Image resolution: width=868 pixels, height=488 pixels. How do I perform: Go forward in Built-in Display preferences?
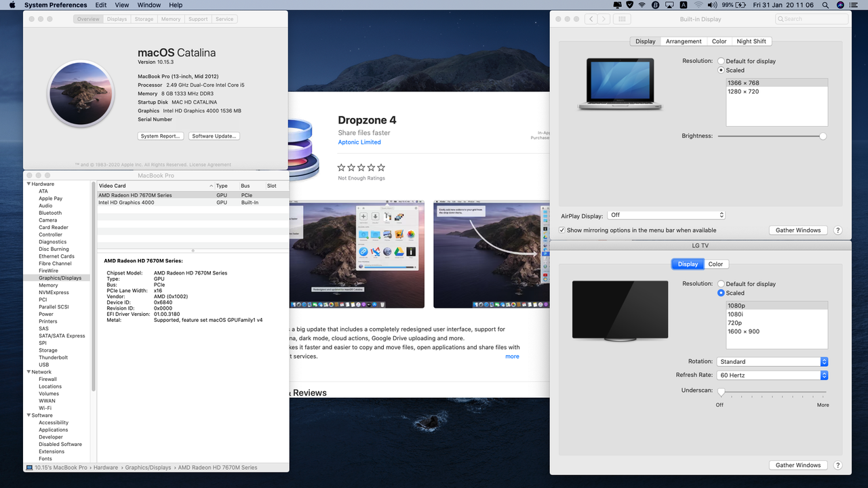click(x=604, y=19)
